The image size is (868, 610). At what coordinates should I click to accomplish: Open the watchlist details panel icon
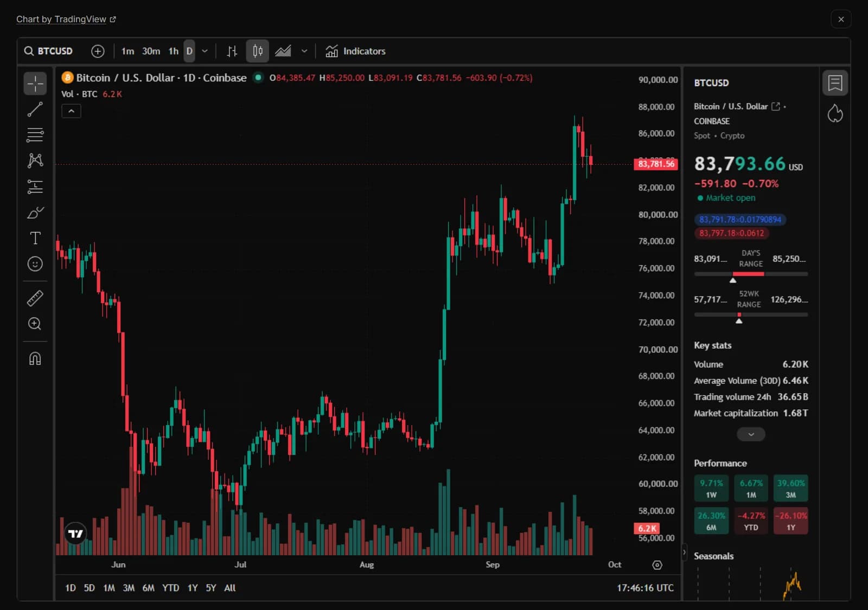pos(835,83)
